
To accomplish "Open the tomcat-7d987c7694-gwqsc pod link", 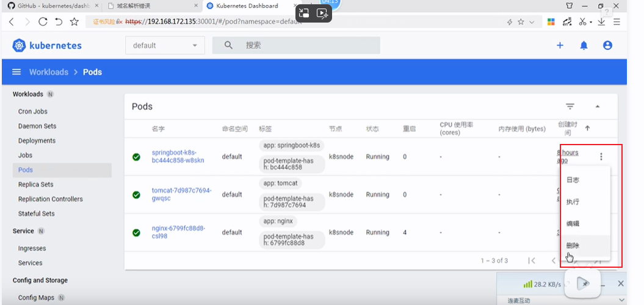I will tap(181, 195).
